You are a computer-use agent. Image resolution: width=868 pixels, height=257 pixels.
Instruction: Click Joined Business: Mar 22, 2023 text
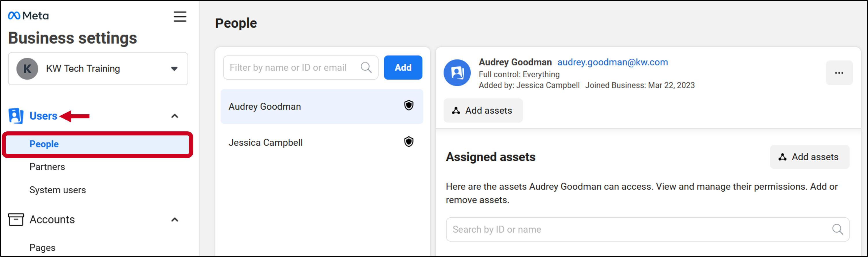[x=640, y=85]
